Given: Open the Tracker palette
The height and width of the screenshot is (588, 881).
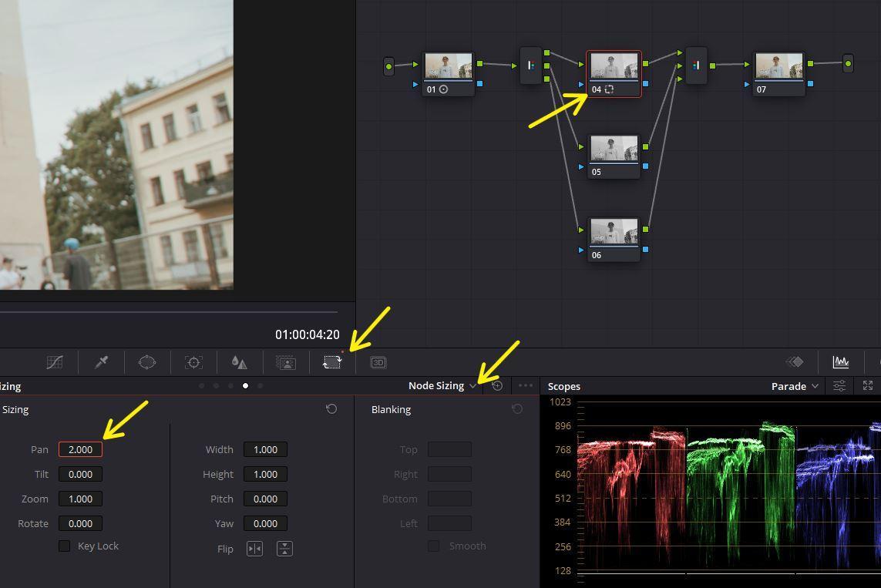Looking at the screenshot, I should 193,362.
